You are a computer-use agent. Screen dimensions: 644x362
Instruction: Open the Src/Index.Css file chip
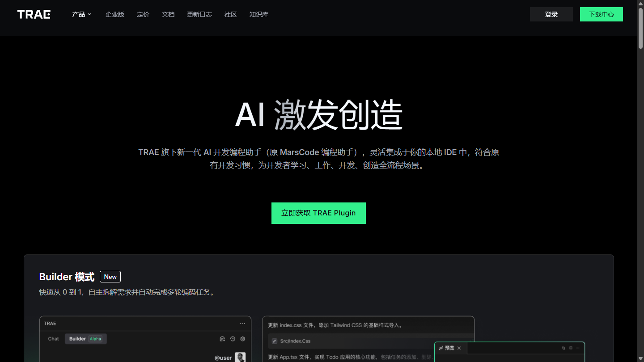pos(371,341)
